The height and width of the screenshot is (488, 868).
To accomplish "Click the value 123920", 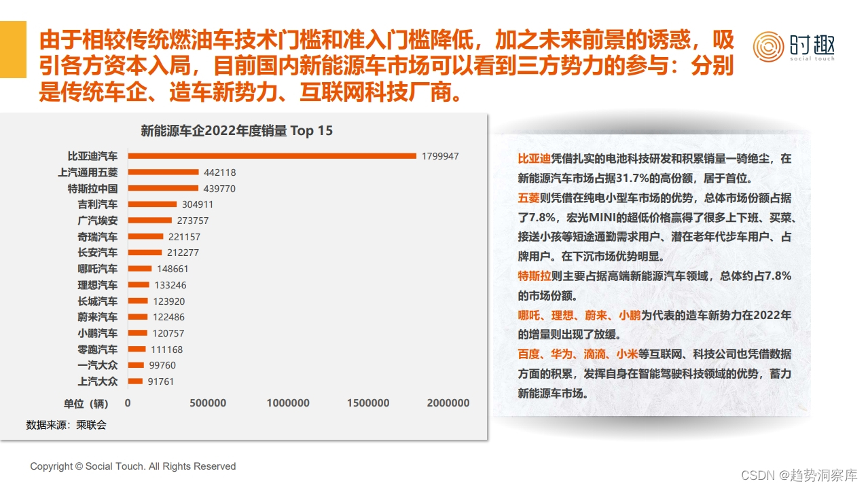I will tap(168, 301).
